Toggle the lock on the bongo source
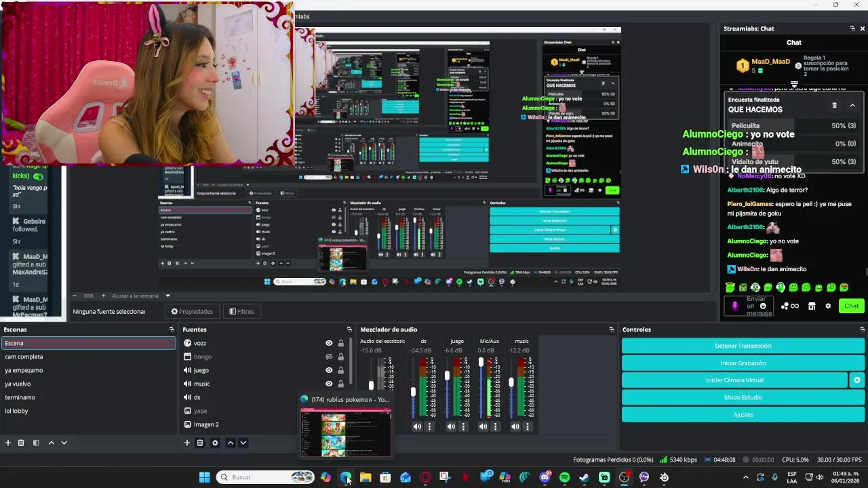The width and height of the screenshot is (868, 488). coord(340,357)
